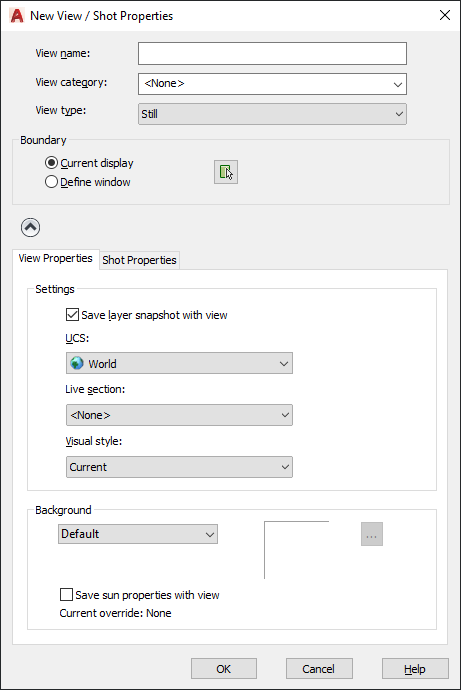Select the Define window radio button
Image resolution: width=461 pixels, height=690 pixels.
(x=51, y=182)
